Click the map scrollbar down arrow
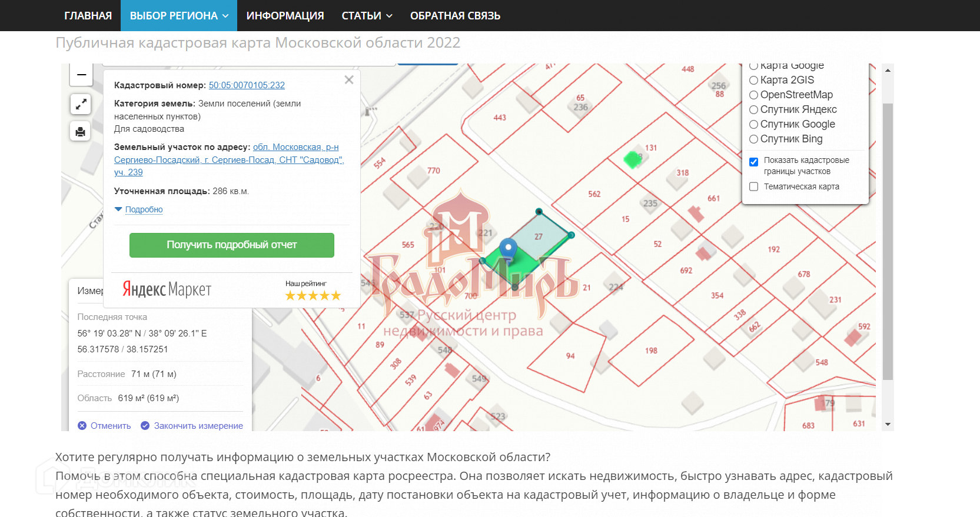The width and height of the screenshot is (980, 517). [888, 424]
